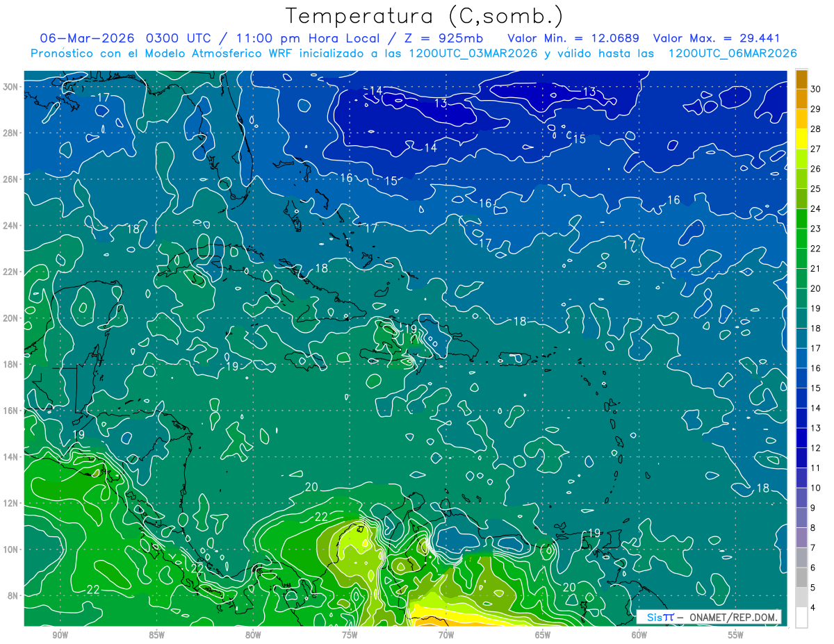834x644 pixels.
Task: Click the "75W" longitude axis label
Action: 350,635
